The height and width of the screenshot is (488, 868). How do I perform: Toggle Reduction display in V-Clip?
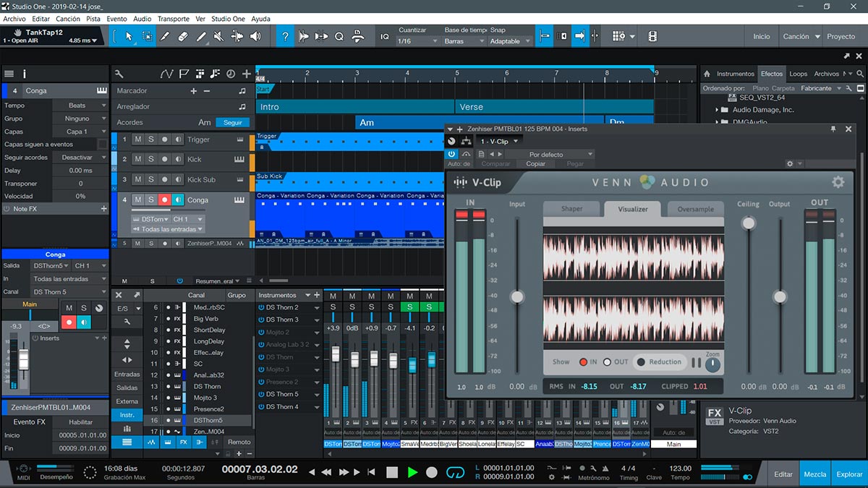(659, 362)
